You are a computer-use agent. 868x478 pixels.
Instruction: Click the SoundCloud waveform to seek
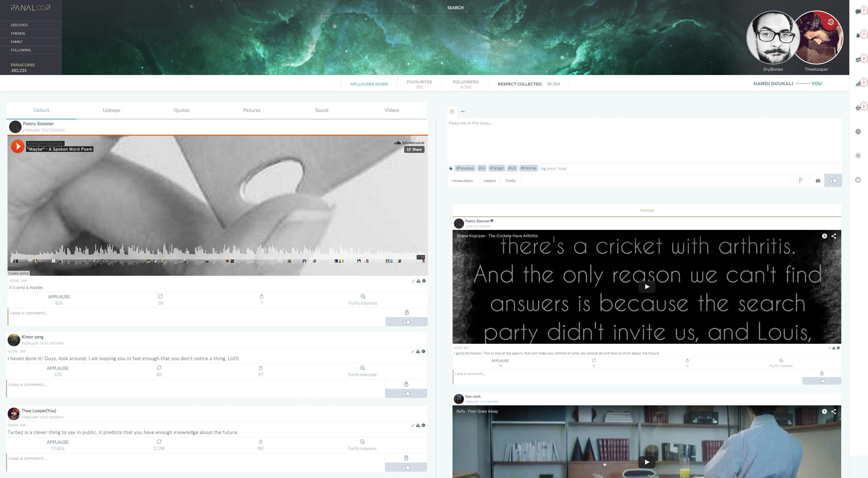pyautogui.click(x=216, y=253)
